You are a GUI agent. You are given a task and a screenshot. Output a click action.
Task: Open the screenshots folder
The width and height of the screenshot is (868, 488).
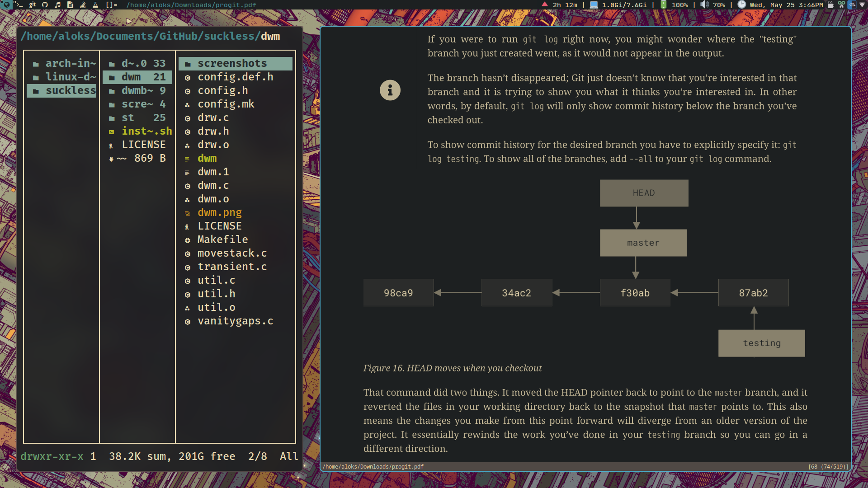click(232, 63)
